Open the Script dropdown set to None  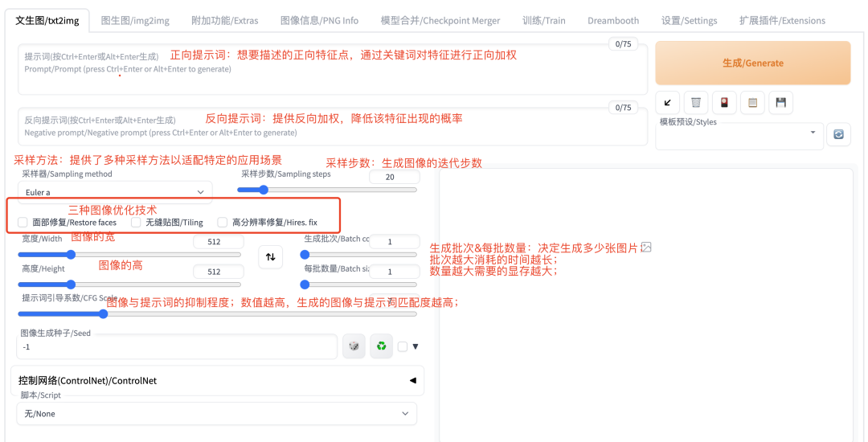click(x=216, y=413)
